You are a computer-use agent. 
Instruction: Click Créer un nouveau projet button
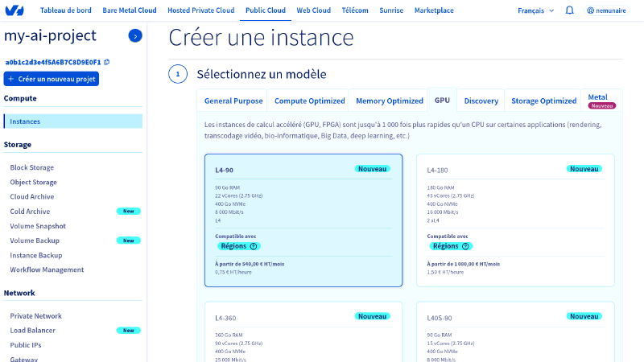[52, 79]
